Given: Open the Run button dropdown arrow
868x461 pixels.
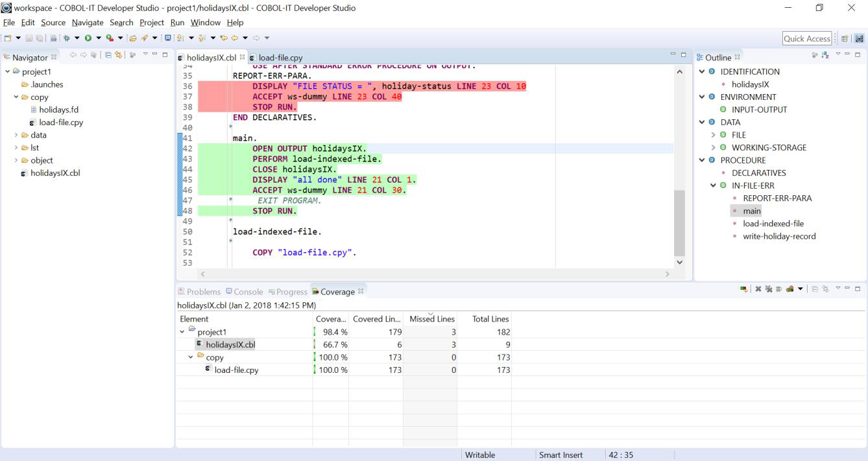Looking at the screenshot, I should [x=99, y=38].
